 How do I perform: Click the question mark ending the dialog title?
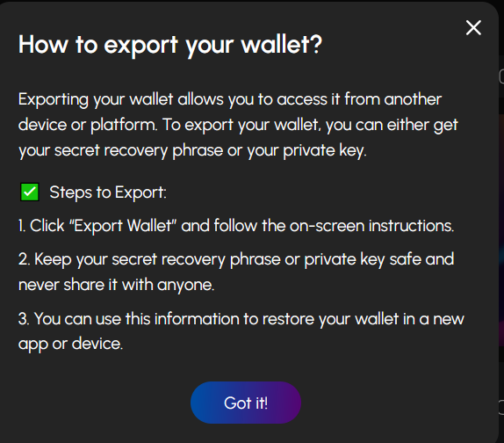pyautogui.click(x=316, y=44)
